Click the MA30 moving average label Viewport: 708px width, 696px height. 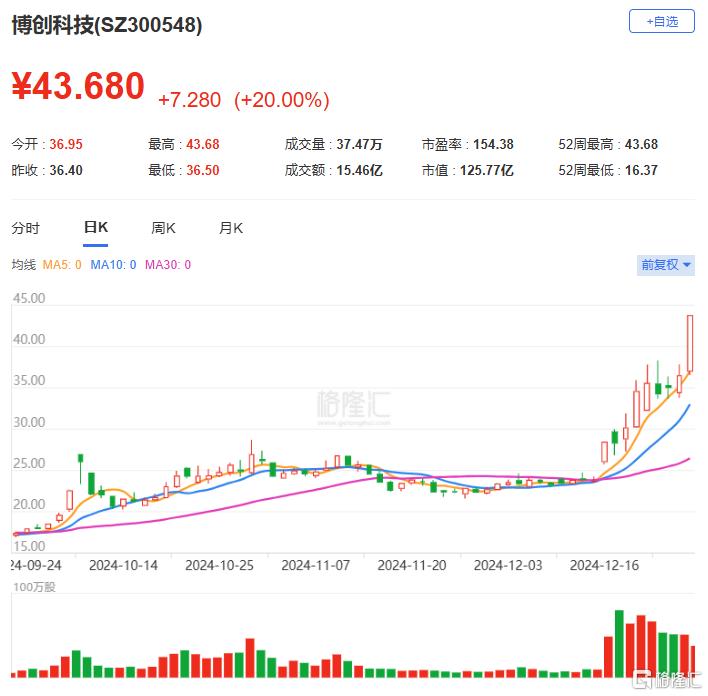[168, 265]
